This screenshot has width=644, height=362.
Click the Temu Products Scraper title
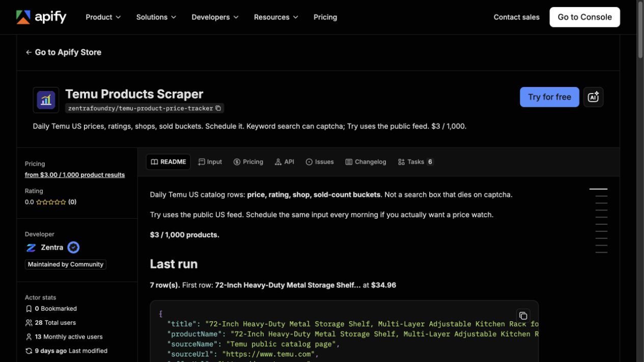134,94
